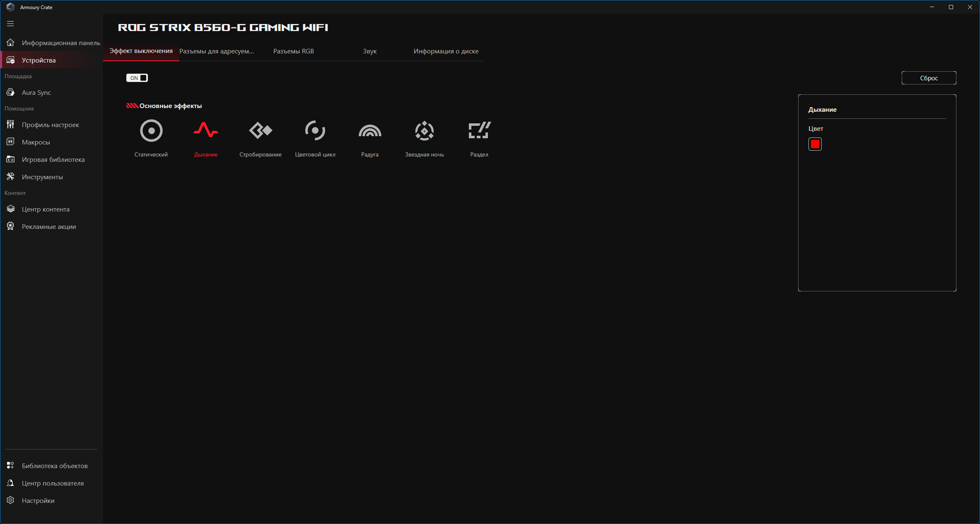980x524 pixels.
Task: Click the Информационная панель label
Action: click(61, 43)
